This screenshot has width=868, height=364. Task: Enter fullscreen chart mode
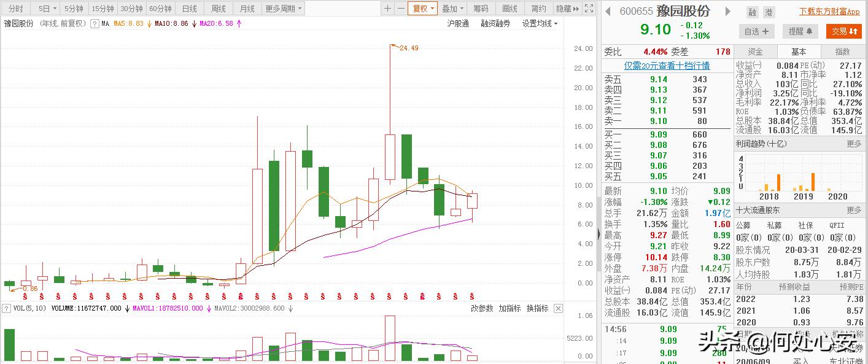[589, 9]
